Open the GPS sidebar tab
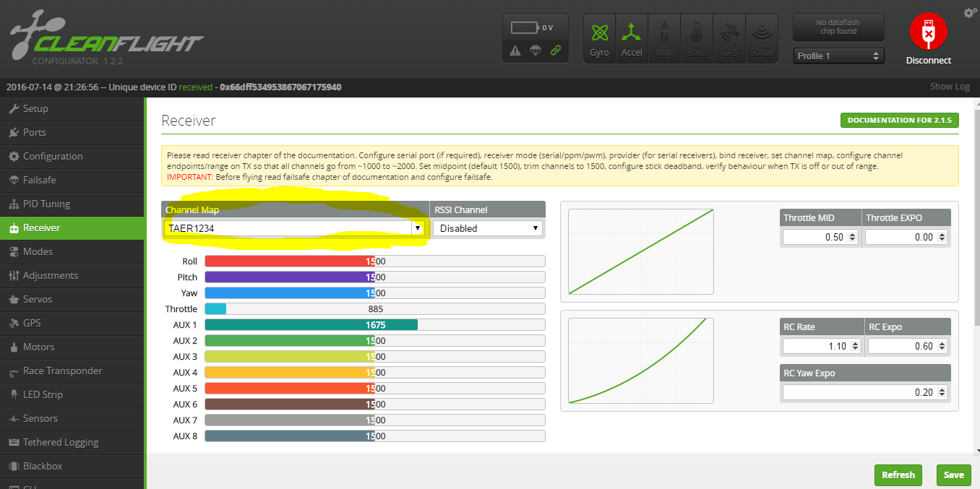The width and height of the screenshot is (980, 489). pyautogui.click(x=72, y=323)
